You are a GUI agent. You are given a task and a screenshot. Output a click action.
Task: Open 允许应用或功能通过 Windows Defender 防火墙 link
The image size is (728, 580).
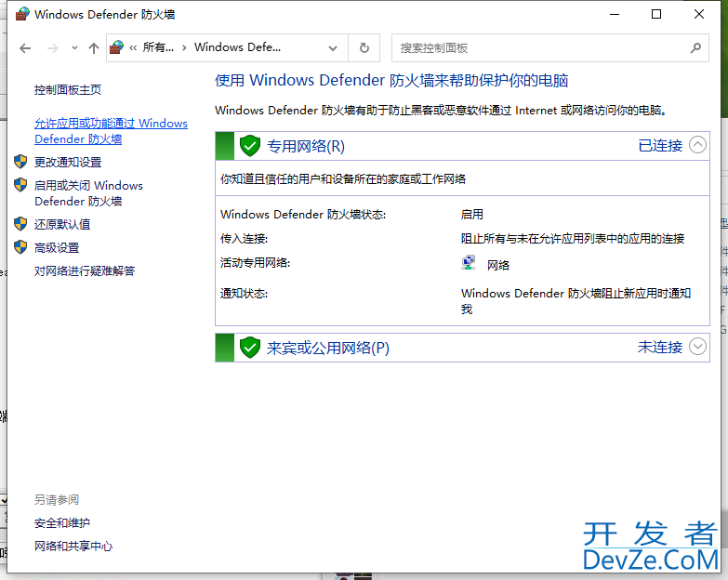pyautogui.click(x=111, y=131)
